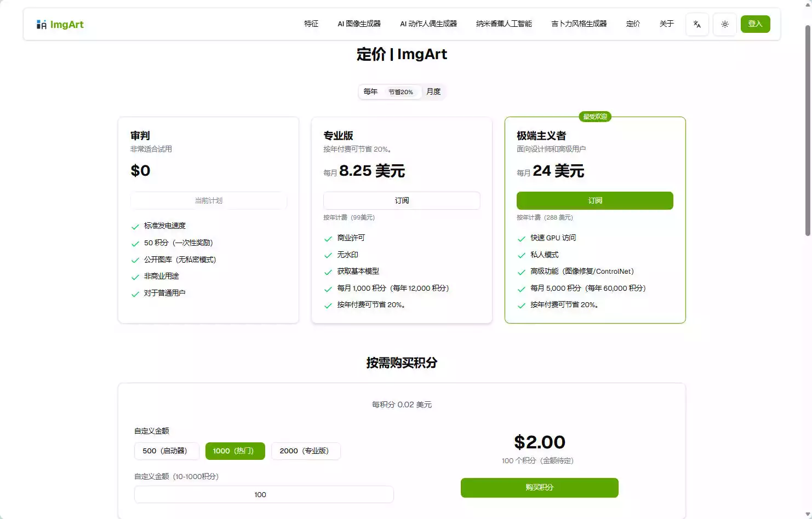Screen dimensions: 812x519
Task: Subscribe to the 极端主义者 plan
Action: click(595, 200)
